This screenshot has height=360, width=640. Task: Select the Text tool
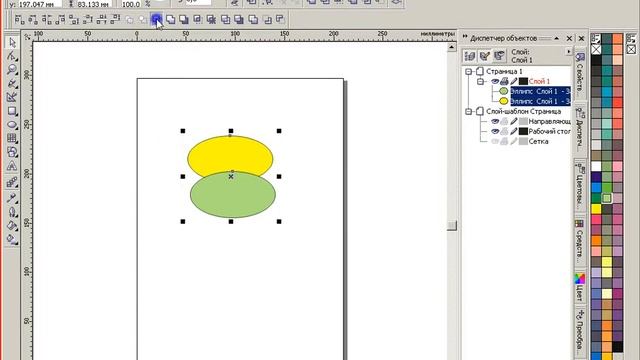point(12,166)
